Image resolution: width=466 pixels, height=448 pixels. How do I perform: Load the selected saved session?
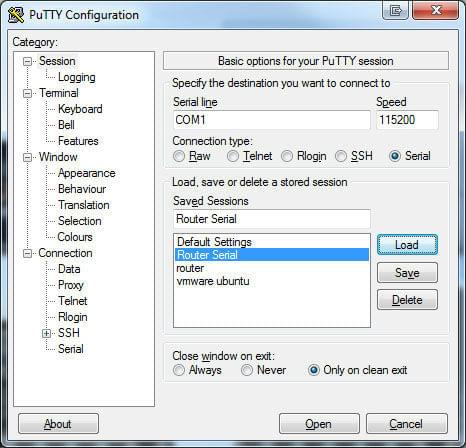pos(407,245)
